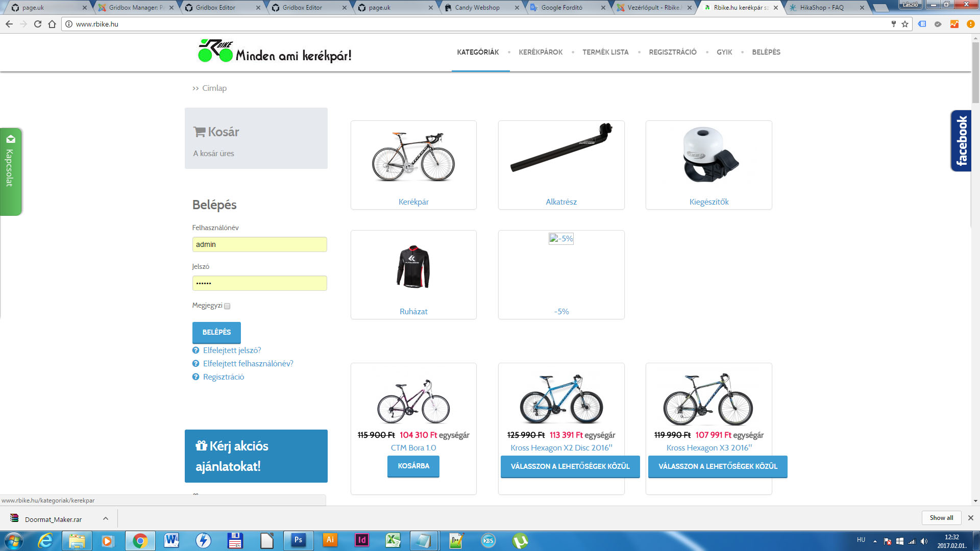This screenshot has height=551, width=980.
Task: Switch to the HikaShop - FAQ tab
Action: tap(822, 8)
